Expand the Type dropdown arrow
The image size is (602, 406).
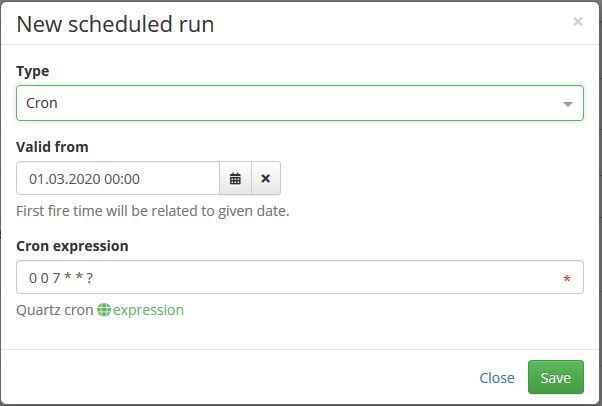pyautogui.click(x=568, y=104)
